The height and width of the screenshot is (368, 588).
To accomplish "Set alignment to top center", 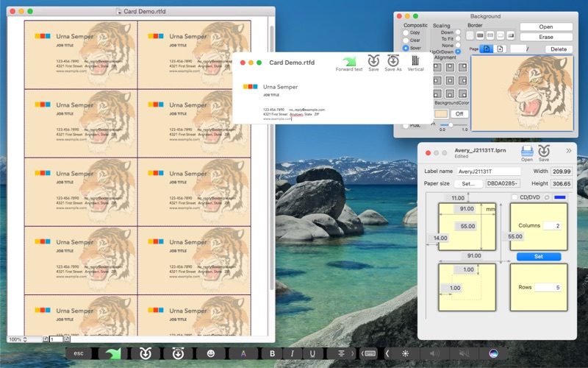I will (x=450, y=67).
